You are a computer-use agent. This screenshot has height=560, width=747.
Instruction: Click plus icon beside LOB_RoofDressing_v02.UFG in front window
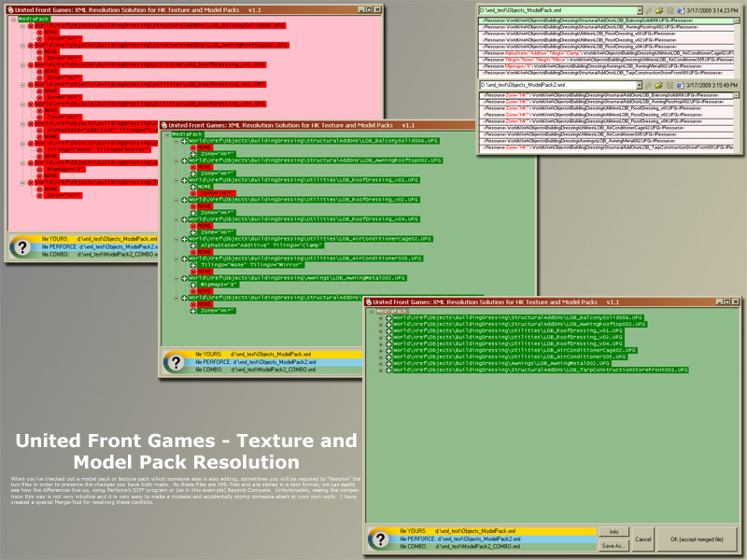pos(388,337)
